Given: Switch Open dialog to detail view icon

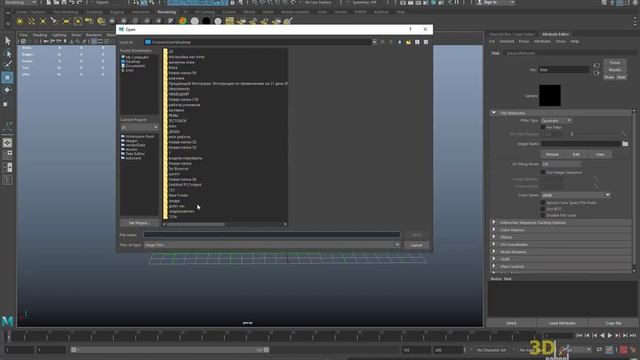Looking at the screenshot, I should click(x=426, y=42).
